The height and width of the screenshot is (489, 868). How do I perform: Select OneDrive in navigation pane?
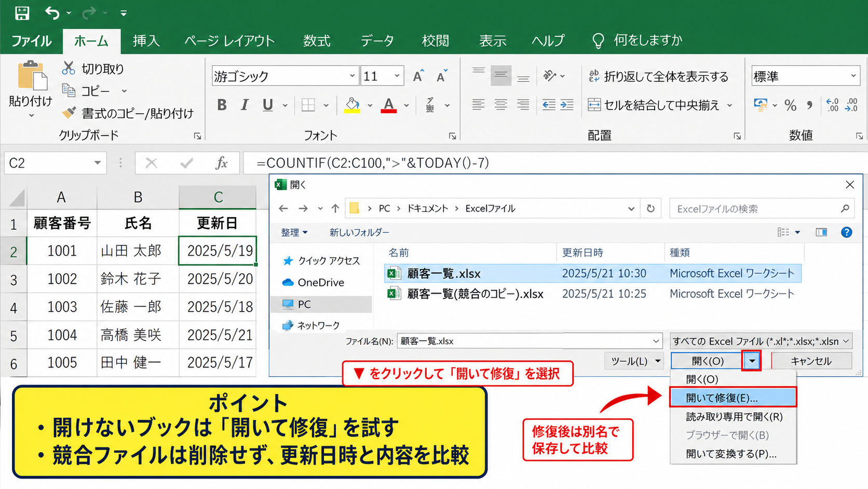[x=314, y=282]
